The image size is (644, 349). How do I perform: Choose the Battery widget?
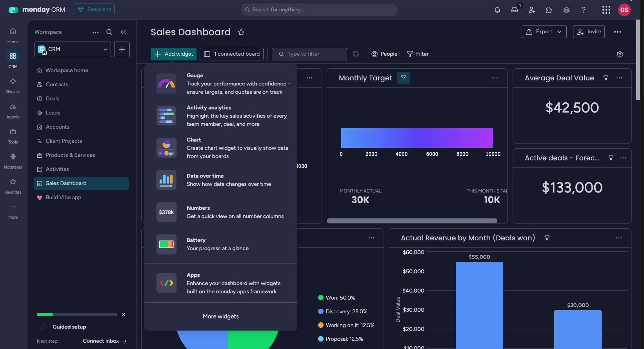221,244
